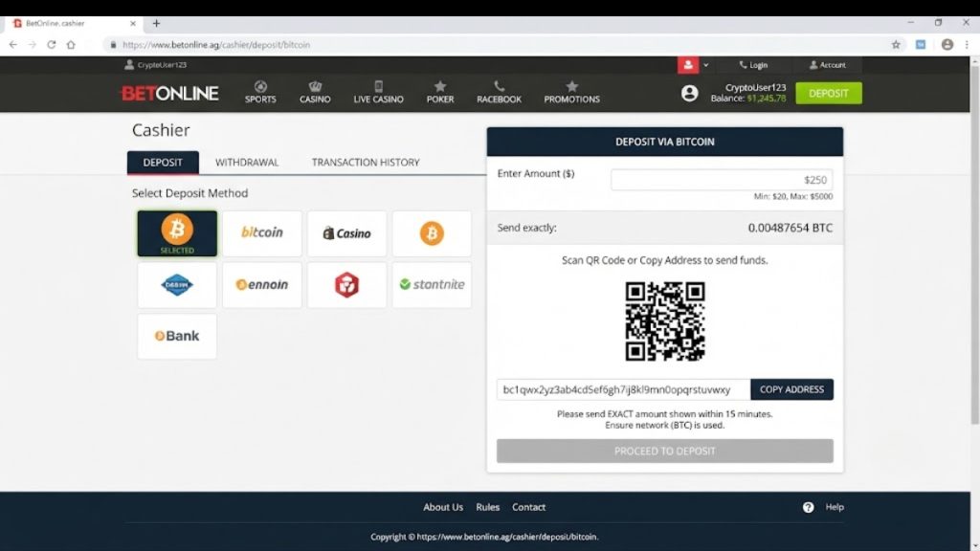Select the 'ennoin' deposit method tile

[262, 285]
